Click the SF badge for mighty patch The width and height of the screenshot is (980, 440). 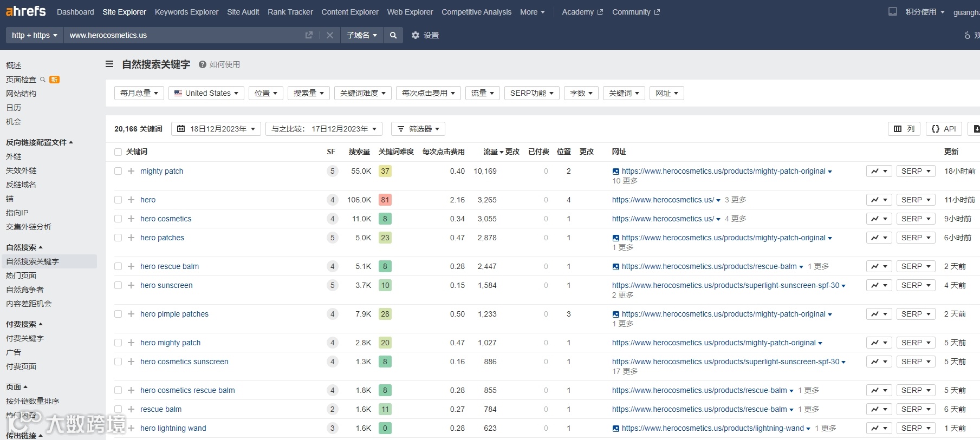click(333, 171)
